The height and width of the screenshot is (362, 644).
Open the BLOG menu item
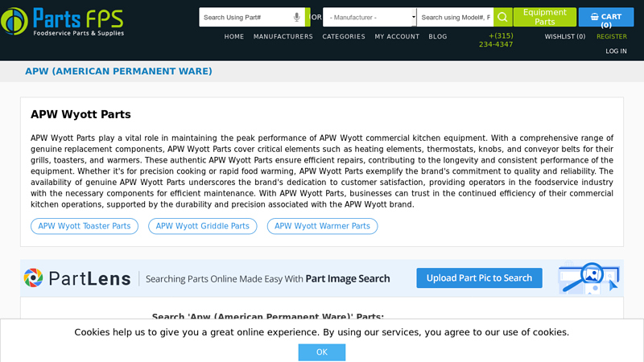pyautogui.click(x=438, y=36)
